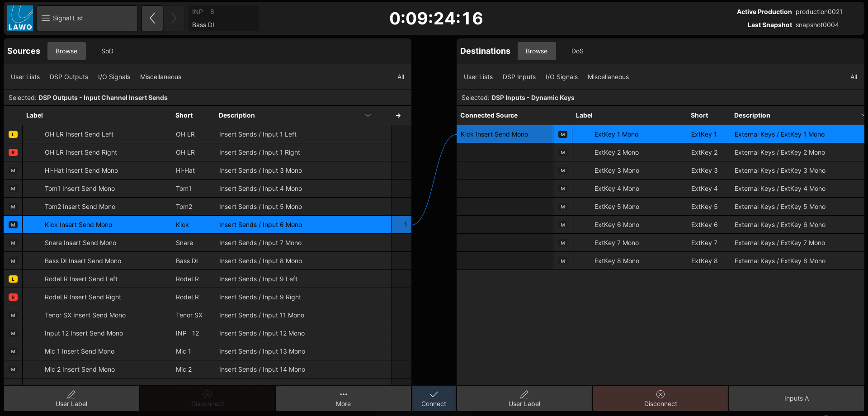Open I/O Signals in Destinations

tap(561, 77)
